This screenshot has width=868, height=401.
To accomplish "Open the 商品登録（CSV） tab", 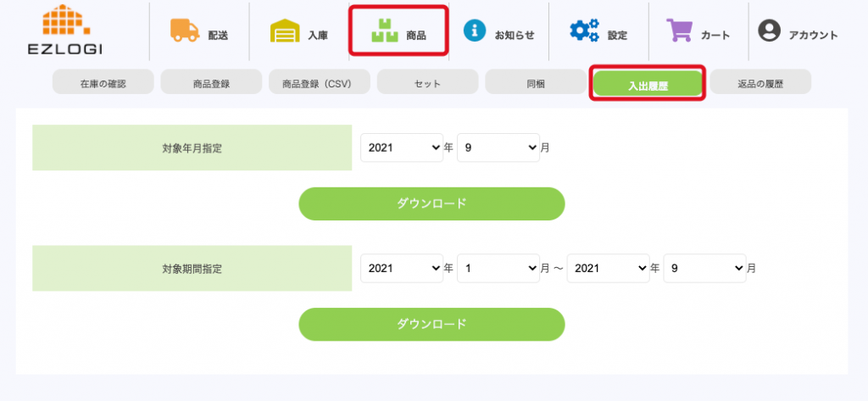I will (320, 83).
